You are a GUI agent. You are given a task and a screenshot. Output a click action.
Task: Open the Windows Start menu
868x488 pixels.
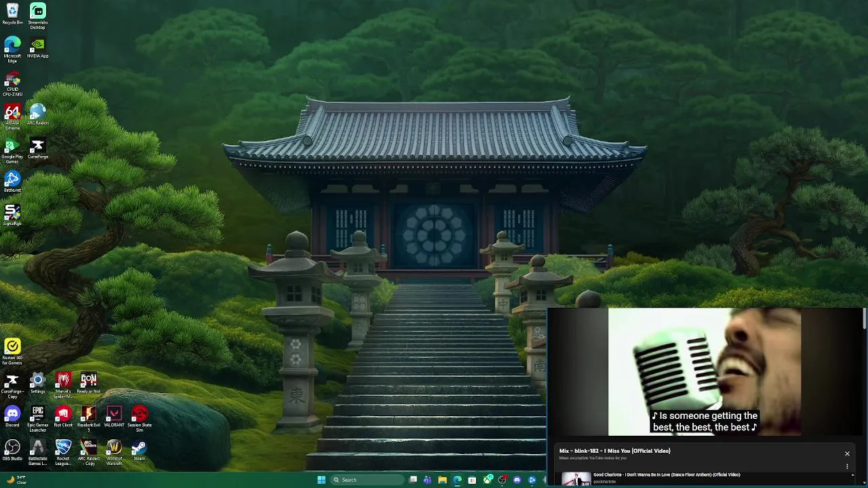pos(321,480)
